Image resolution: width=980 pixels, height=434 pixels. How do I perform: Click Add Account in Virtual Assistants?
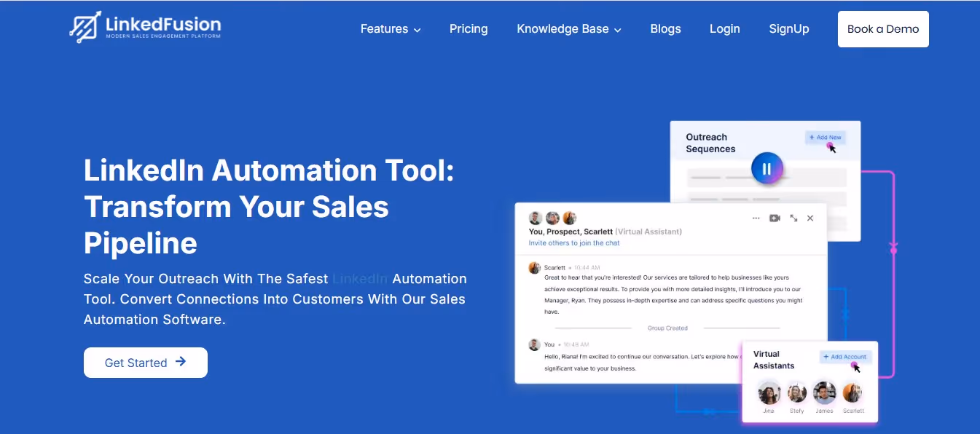pos(845,357)
